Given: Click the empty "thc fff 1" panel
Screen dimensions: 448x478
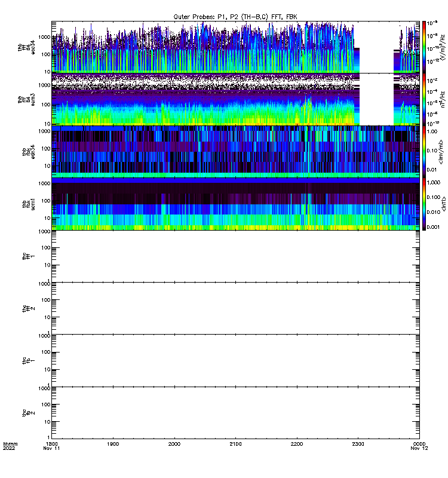Looking at the screenshot, I should (x=235, y=256).
